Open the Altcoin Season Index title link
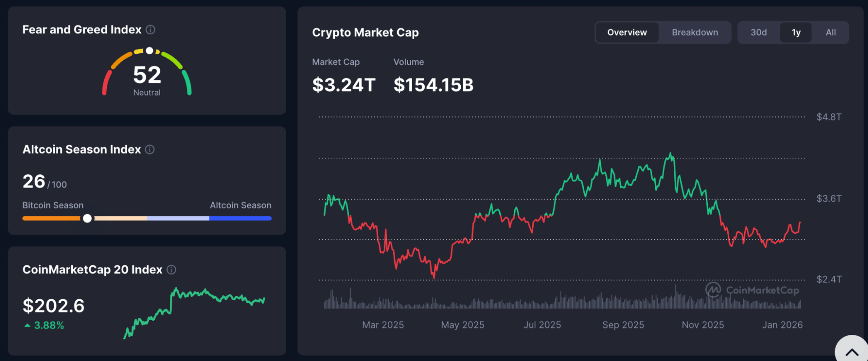The width and height of the screenshot is (868, 361). (x=82, y=149)
